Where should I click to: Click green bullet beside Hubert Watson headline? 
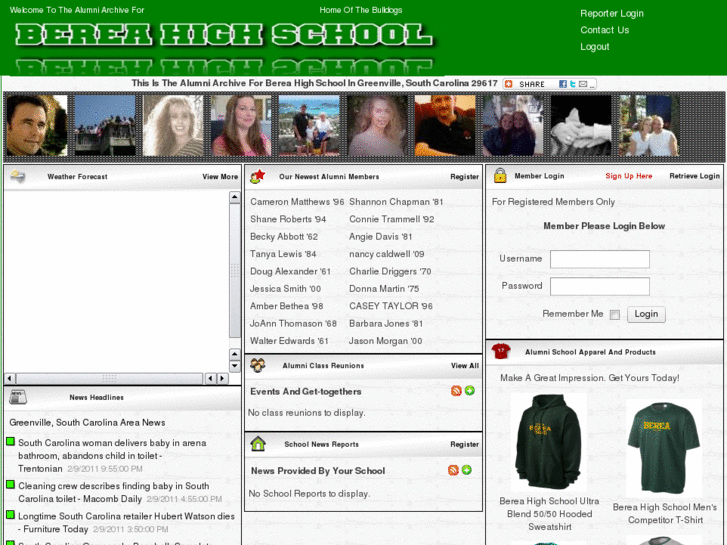click(x=10, y=515)
